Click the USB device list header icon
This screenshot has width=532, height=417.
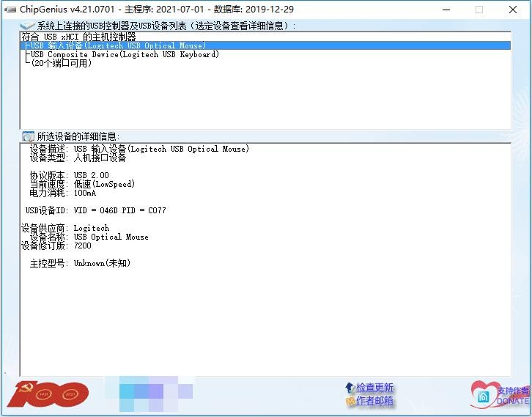(28, 26)
